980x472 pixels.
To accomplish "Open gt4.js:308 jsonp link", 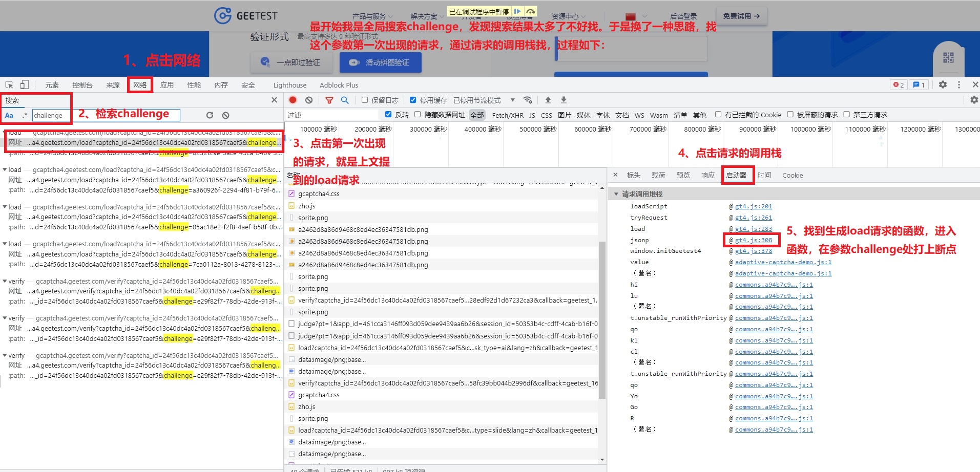I will point(754,240).
